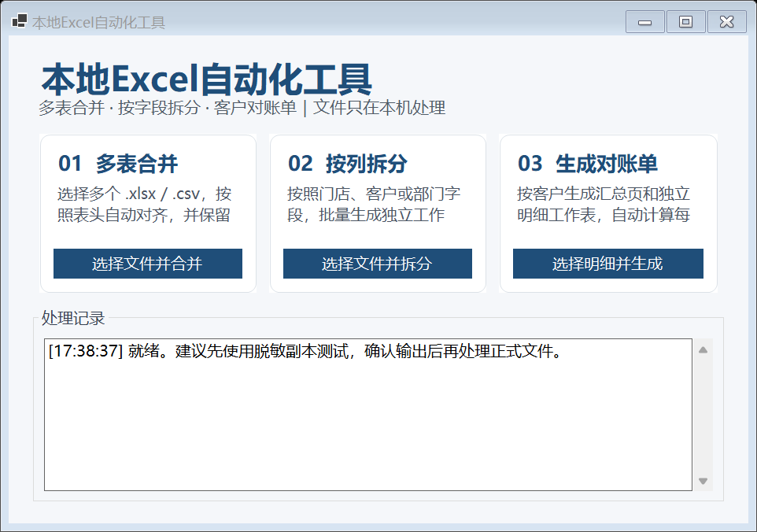Viewport: 757px width, 532px height.
Task: Select the 03 生成对账单 card heading
Action: point(588,164)
